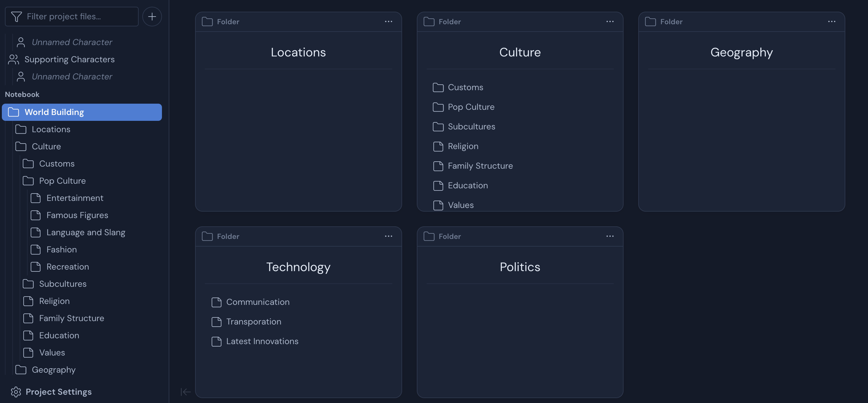868x403 pixels.
Task: Collapse the sidebar with arrow icon
Action: [186, 392]
